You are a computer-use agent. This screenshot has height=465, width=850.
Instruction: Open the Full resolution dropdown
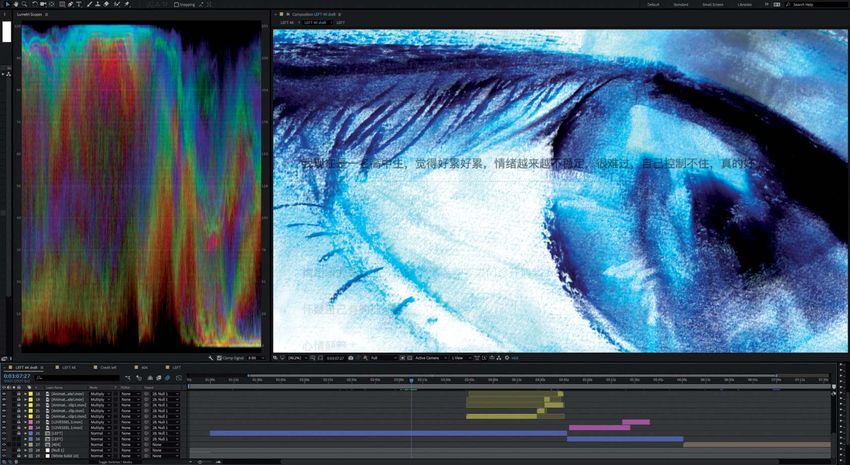tap(383, 358)
